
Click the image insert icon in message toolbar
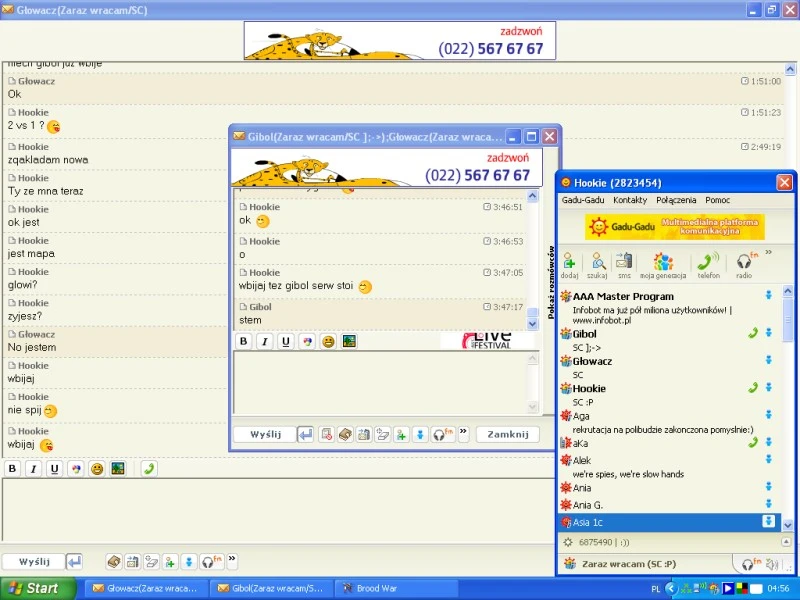point(348,340)
